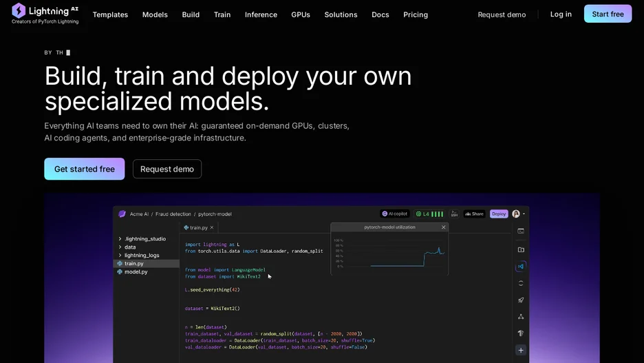Open the Build menu
Viewport: 644px width, 363px height.
[191, 14]
